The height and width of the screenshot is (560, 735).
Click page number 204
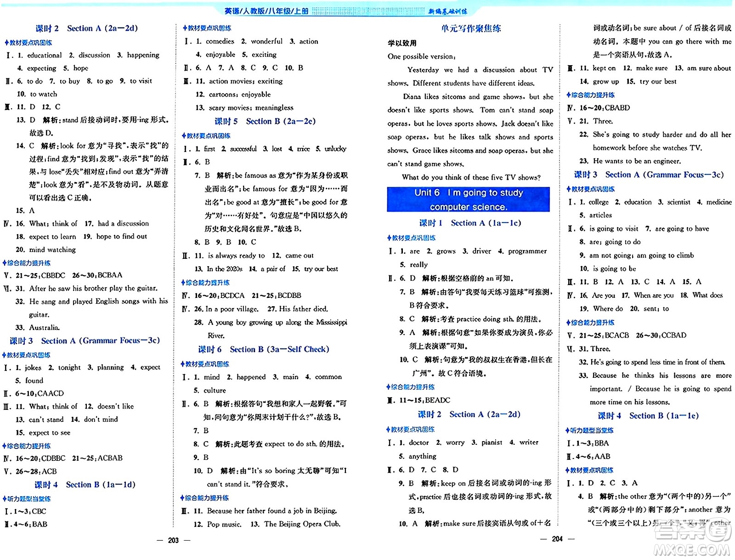click(x=557, y=539)
